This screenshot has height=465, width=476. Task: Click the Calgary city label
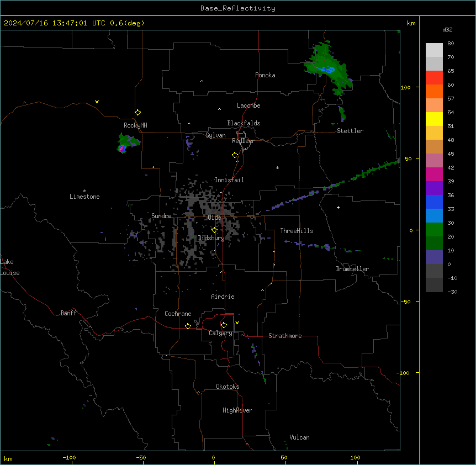[x=220, y=333]
